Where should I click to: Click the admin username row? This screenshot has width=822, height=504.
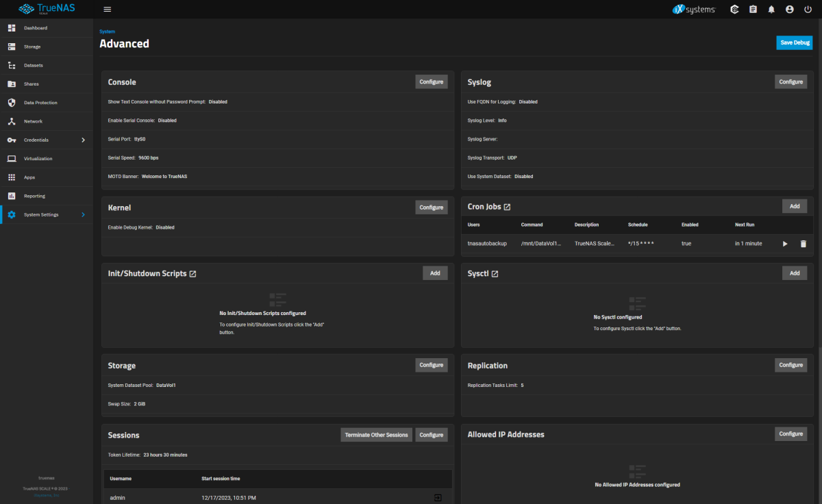(x=278, y=498)
